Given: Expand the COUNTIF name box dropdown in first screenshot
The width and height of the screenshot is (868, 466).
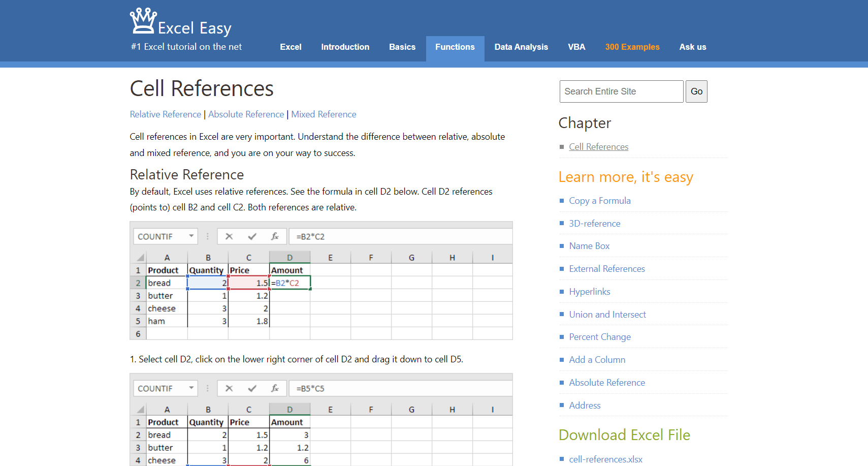Looking at the screenshot, I should pyautogui.click(x=191, y=236).
